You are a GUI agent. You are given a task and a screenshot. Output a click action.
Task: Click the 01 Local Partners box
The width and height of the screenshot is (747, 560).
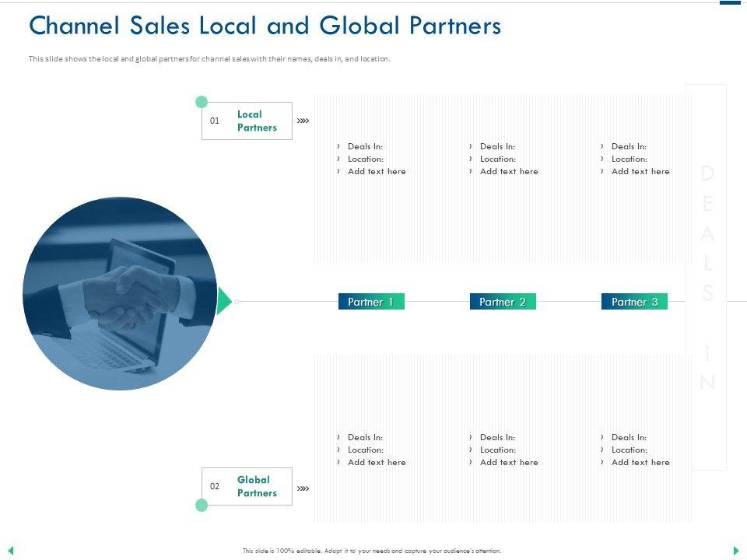click(x=247, y=121)
